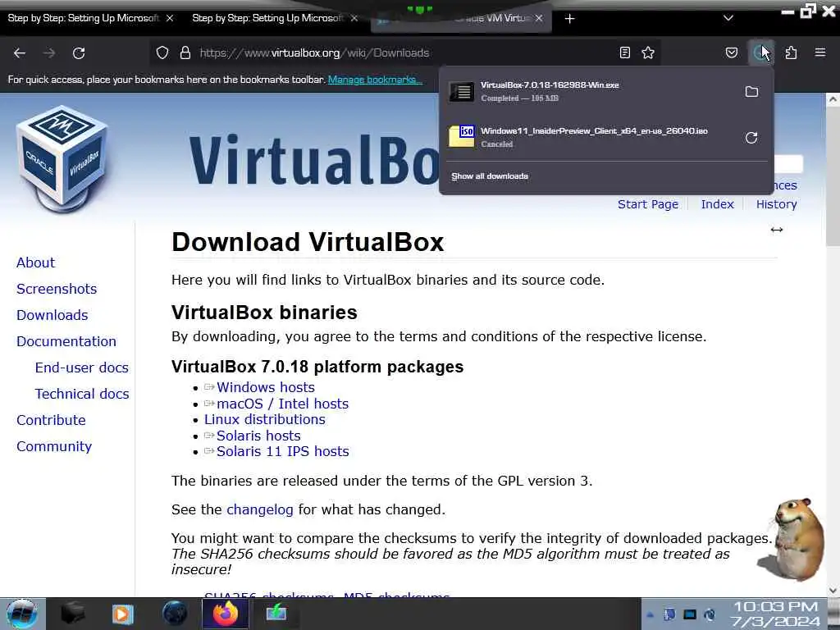Click the site security padlock icon
This screenshot has height=630, width=840.
(185, 53)
